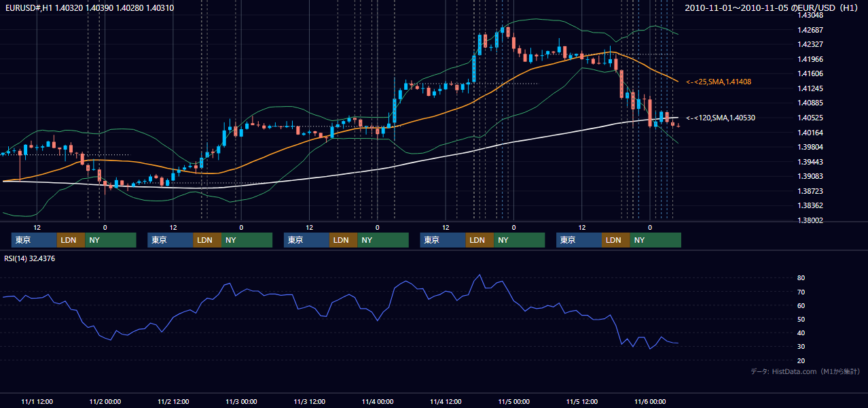Click RSI scale value 40
This screenshot has width=868, height=408.
point(801,333)
